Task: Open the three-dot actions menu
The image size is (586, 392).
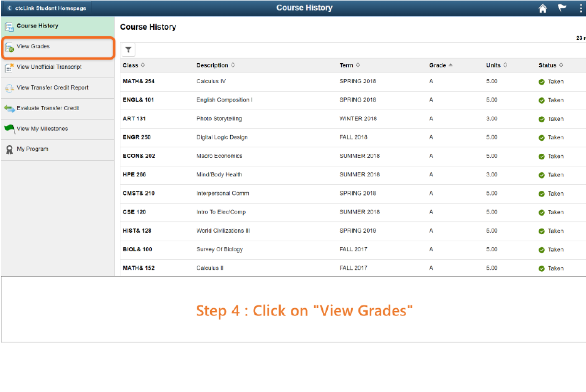Action: (580, 8)
